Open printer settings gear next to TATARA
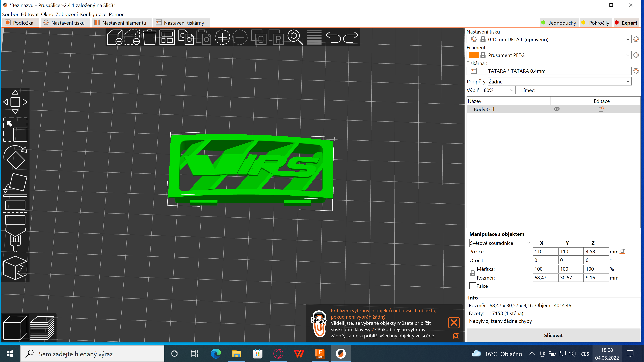The image size is (644, 362). [636, 71]
